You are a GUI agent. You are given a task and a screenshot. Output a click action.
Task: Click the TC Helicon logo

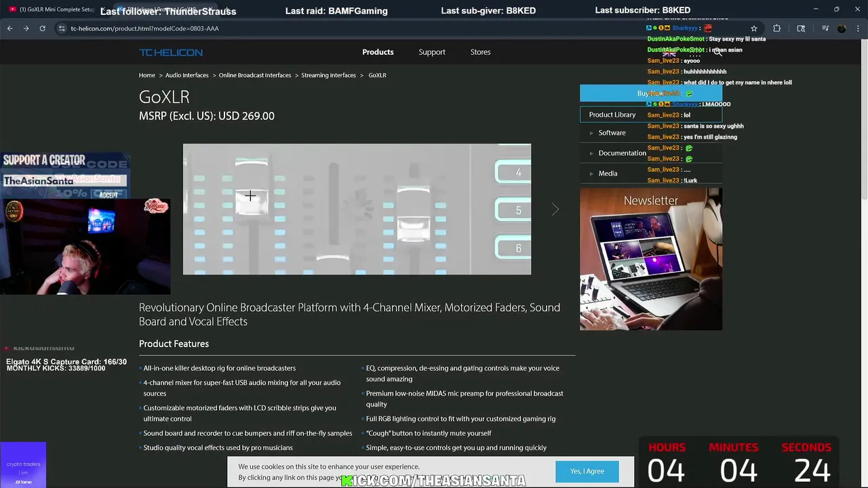point(171,52)
